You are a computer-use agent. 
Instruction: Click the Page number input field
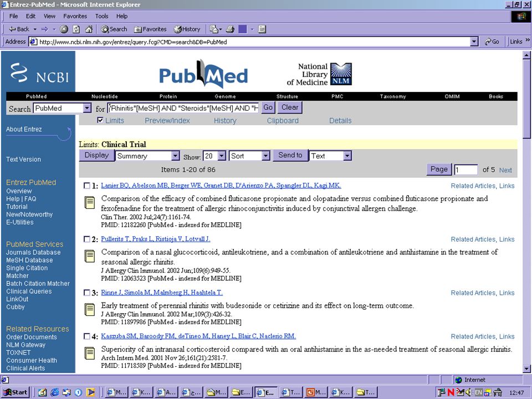[466, 170]
